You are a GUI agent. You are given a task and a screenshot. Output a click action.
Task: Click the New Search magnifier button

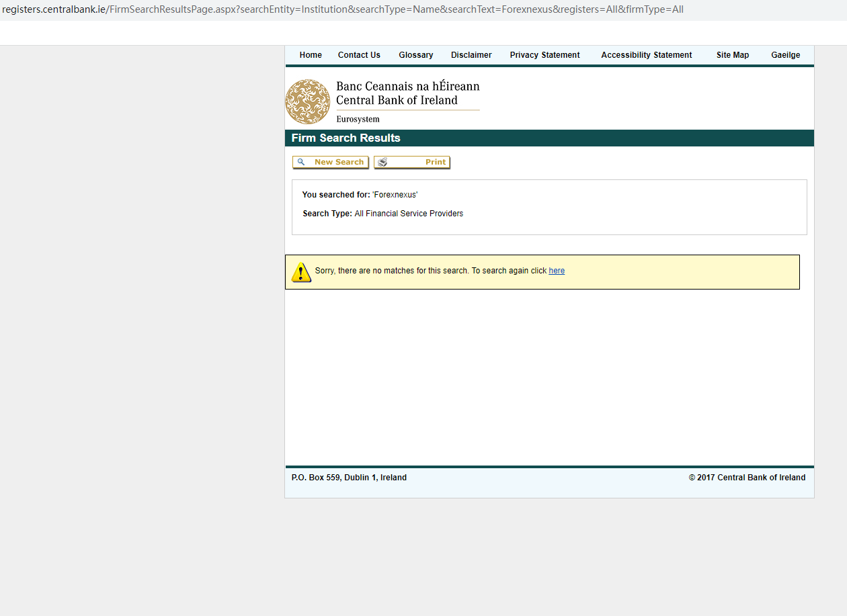pos(330,163)
